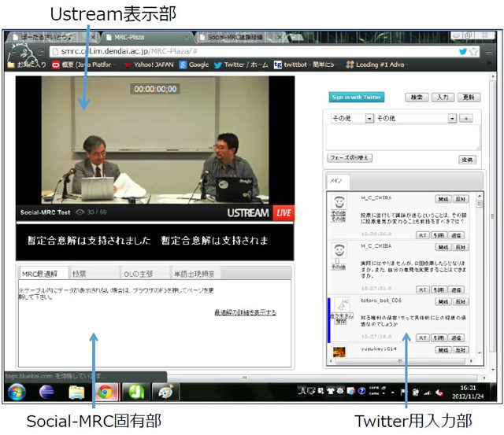The image size is (504, 435).
Task: Click 反対 on the totoro_bot_006 tweet
Action: 461,302
